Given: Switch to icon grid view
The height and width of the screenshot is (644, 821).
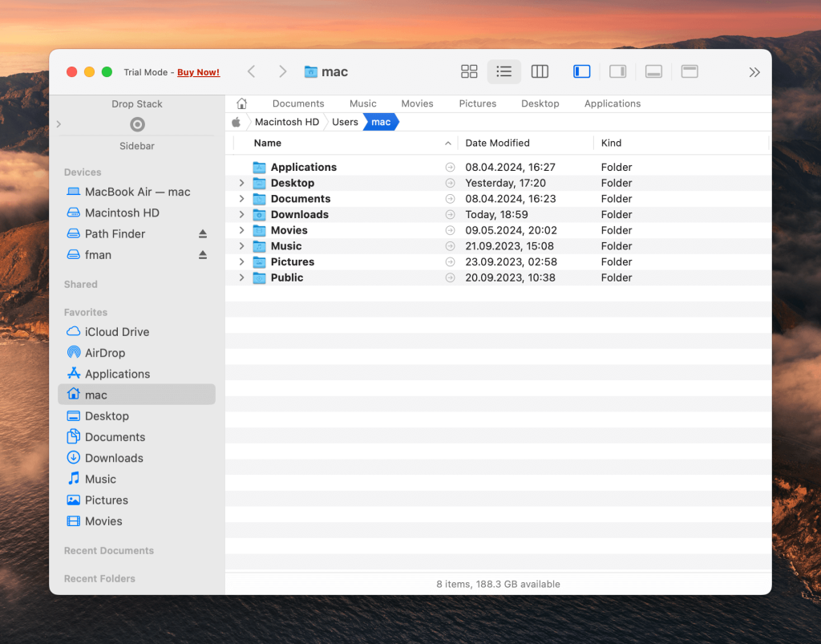Looking at the screenshot, I should point(469,72).
